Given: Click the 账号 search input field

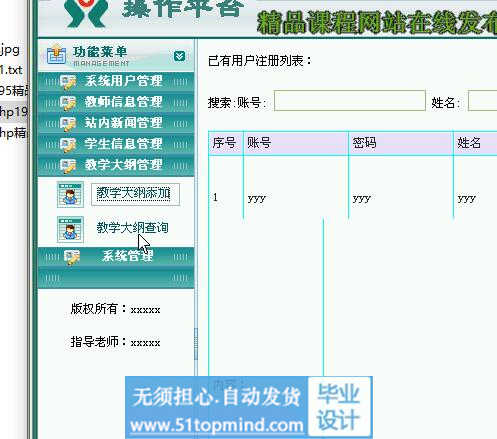Looking at the screenshot, I should coord(350,101).
